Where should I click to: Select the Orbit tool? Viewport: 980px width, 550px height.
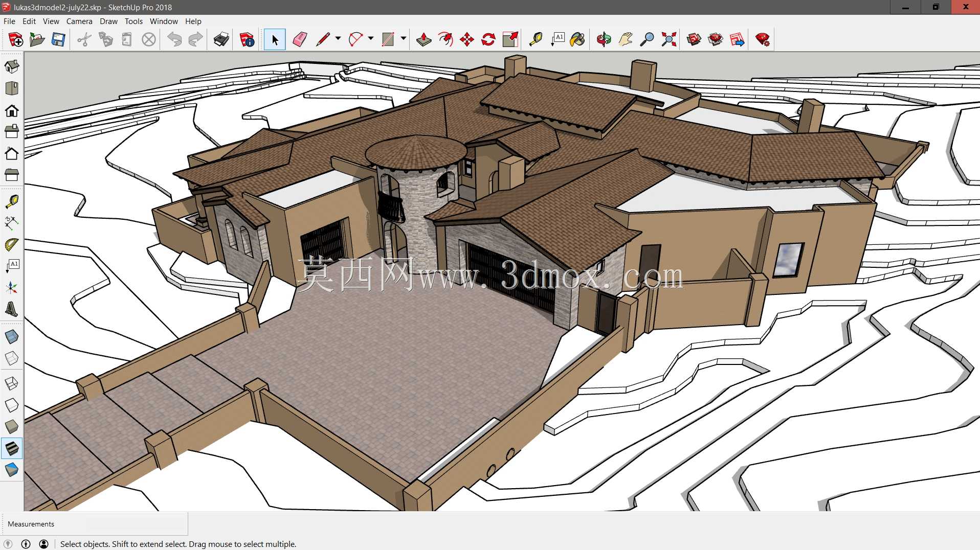(604, 39)
